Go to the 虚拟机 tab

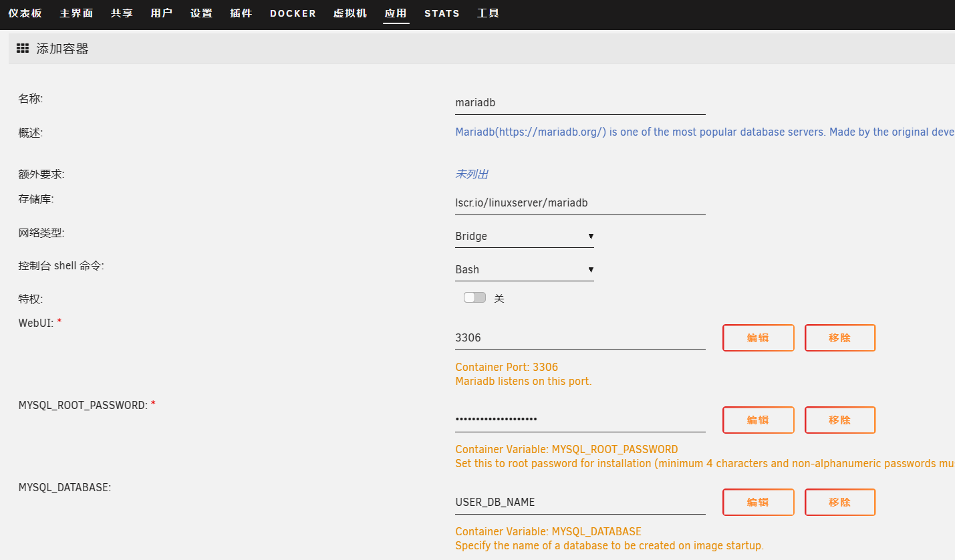[350, 13]
